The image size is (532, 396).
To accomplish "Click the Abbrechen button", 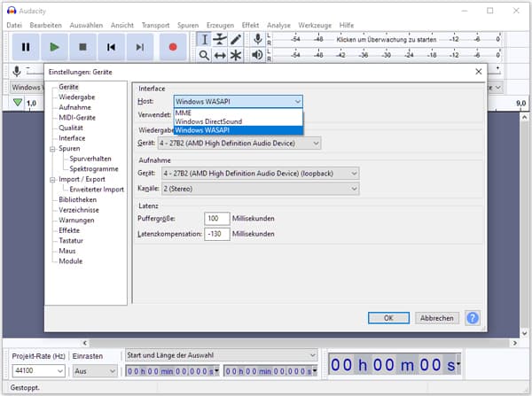I will [x=437, y=318].
